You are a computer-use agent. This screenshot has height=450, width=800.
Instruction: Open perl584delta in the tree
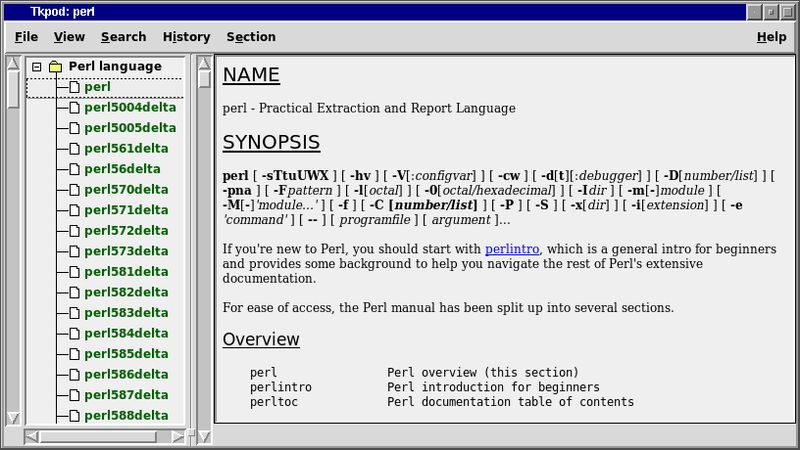[x=126, y=333]
